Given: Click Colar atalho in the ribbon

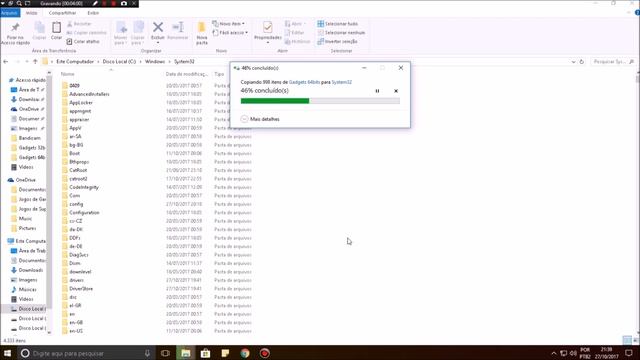Looking at the screenshot, I should [83, 42].
